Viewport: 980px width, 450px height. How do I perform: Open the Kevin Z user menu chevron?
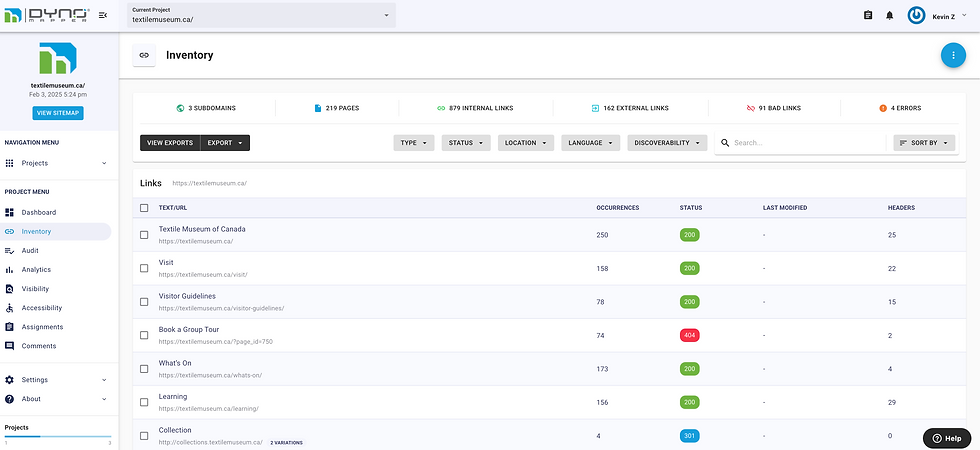click(964, 15)
